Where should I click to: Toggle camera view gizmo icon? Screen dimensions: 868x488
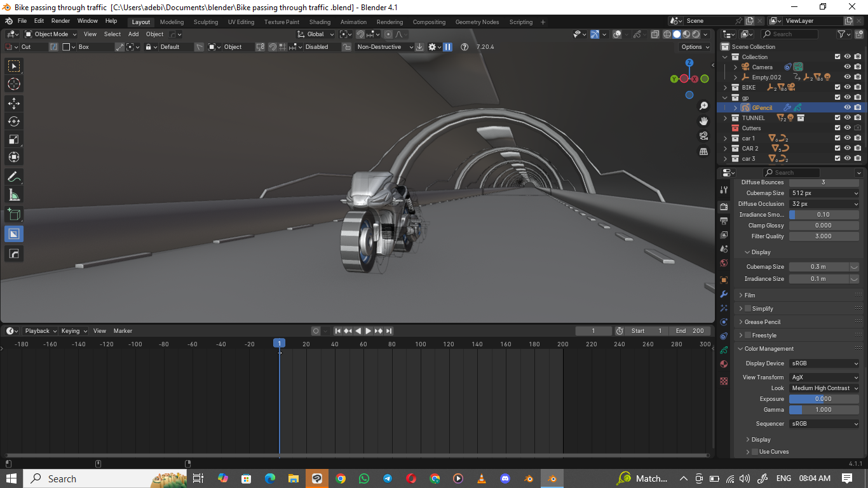tap(703, 136)
